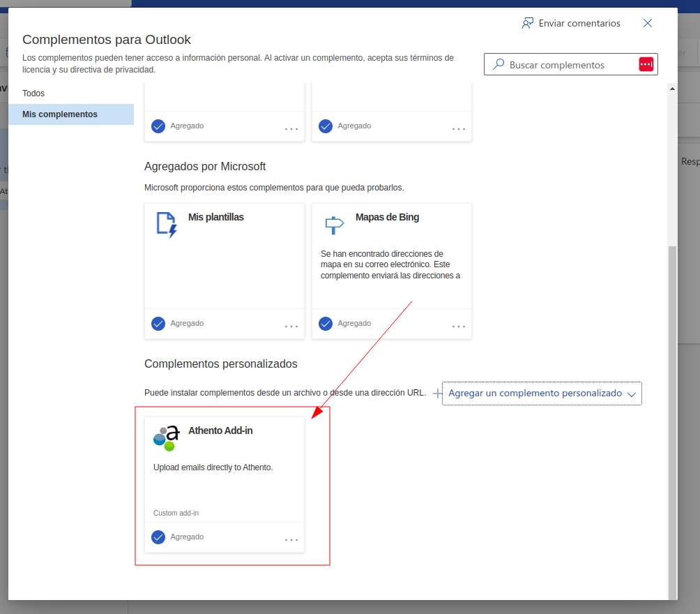Toggle the Agregado checkmark for Mapas de Bing

(x=326, y=324)
